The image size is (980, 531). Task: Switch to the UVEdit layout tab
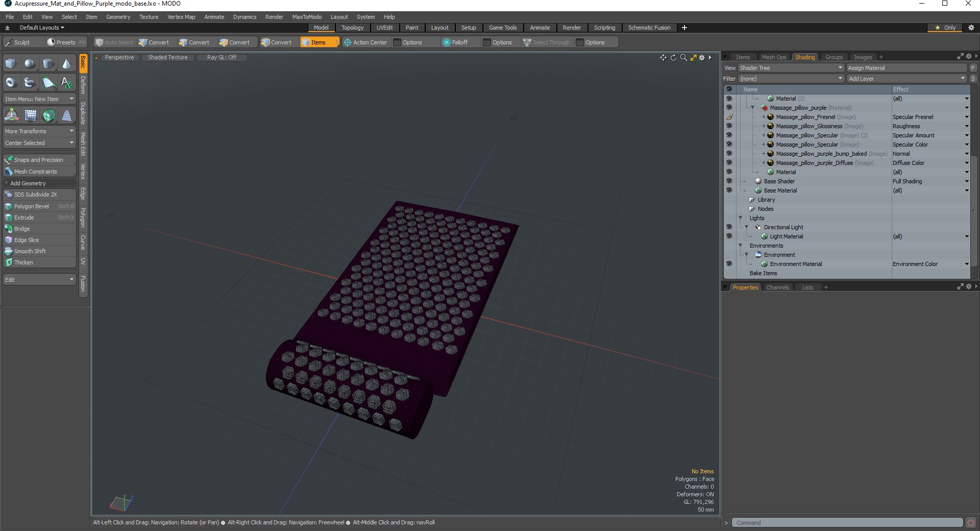coord(384,28)
